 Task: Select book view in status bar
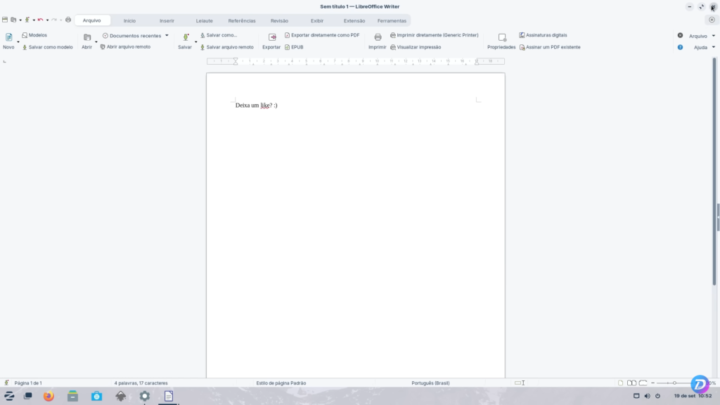[x=643, y=383]
